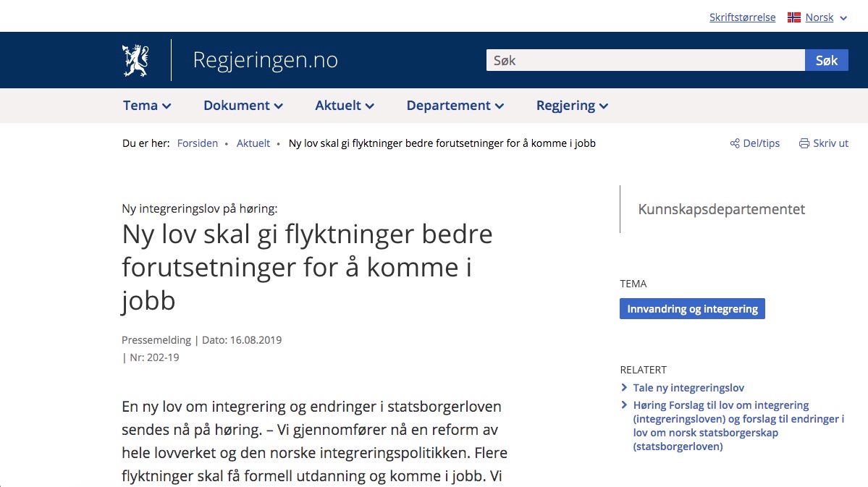Click the arrow beside Tale ny integreringslov
The height and width of the screenshot is (487, 868).
click(x=624, y=388)
